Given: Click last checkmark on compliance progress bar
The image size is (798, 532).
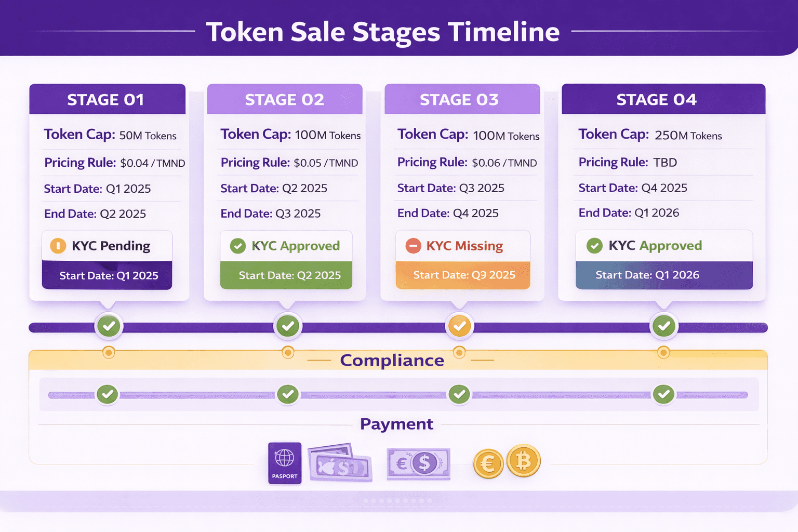Looking at the screenshot, I should [663, 394].
